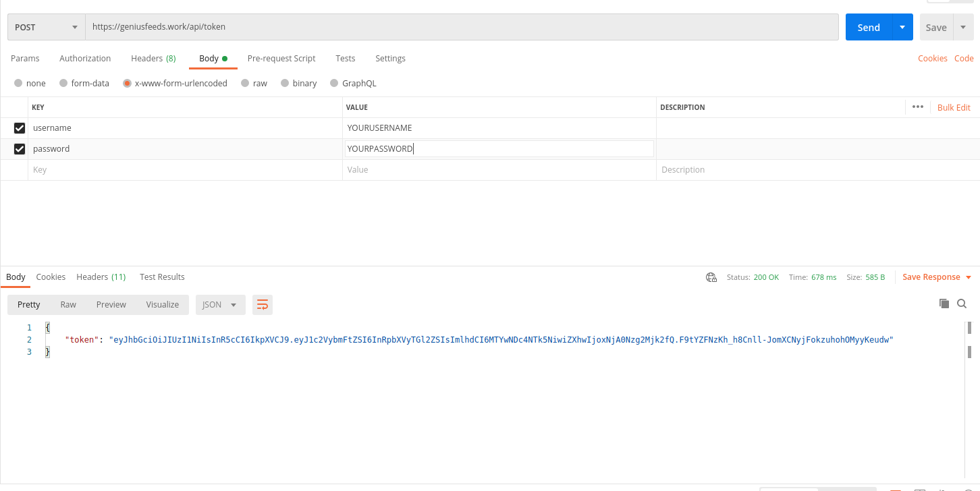
Task: Open the Code snippet generator
Action: (x=964, y=58)
